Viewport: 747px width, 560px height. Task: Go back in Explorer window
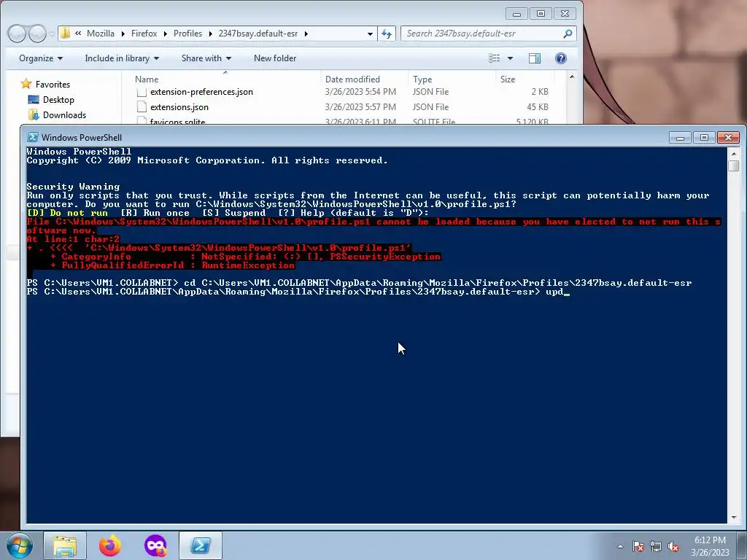[x=17, y=34]
